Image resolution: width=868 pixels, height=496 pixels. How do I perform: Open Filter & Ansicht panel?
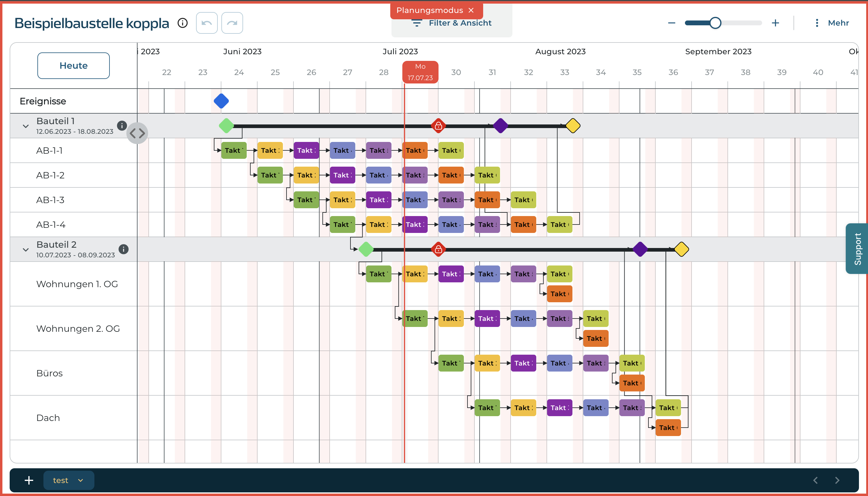pos(452,23)
